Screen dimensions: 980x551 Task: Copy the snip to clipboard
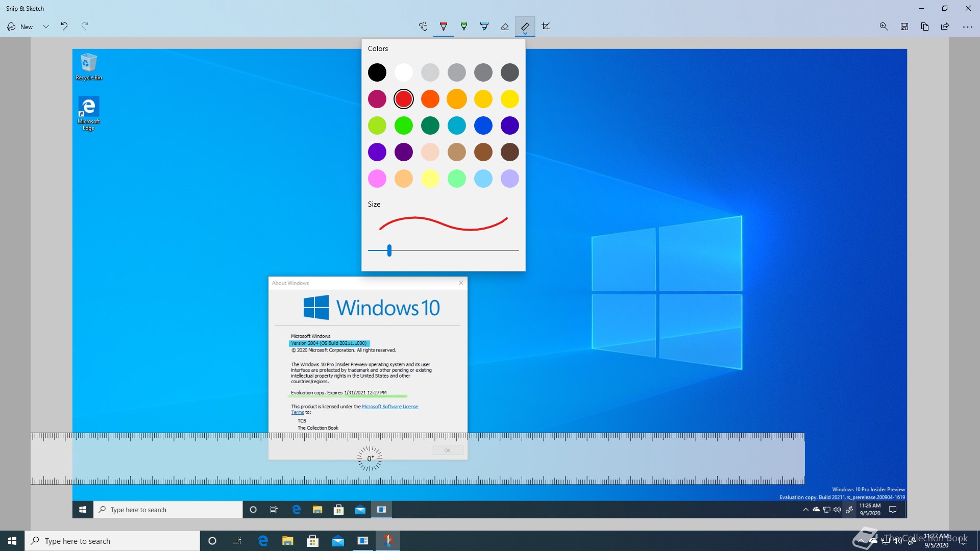pyautogui.click(x=925, y=27)
